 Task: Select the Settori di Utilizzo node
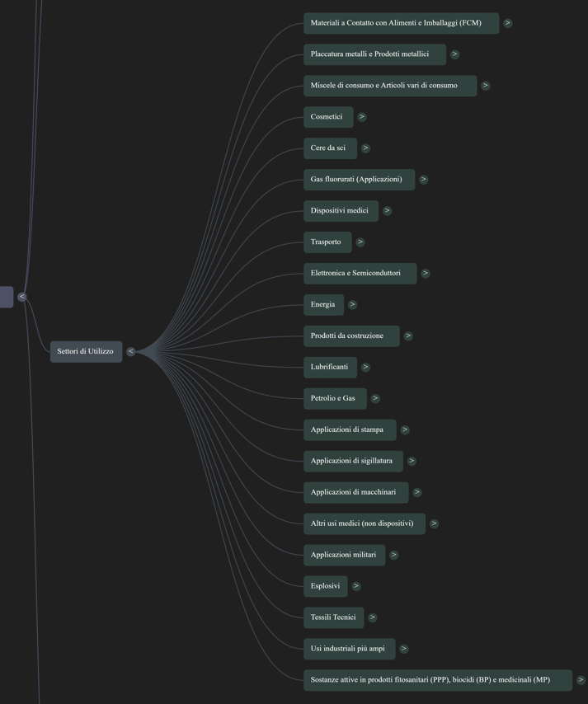coord(86,351)
